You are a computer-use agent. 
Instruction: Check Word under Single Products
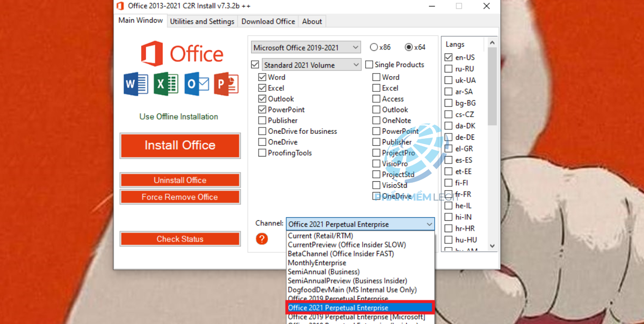pos(377,77)
